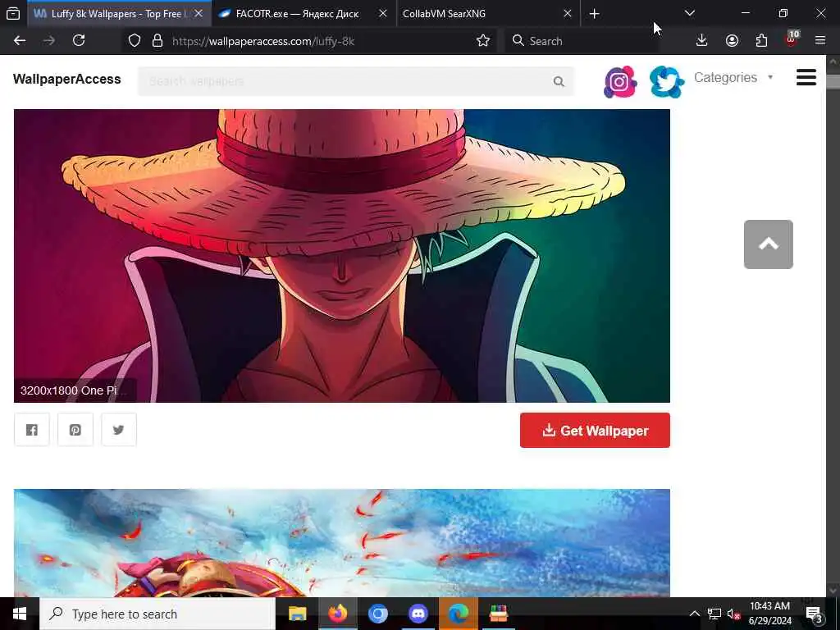
Task: Submit wallpaper search with magnifier icon
Action: click(559, 81)
